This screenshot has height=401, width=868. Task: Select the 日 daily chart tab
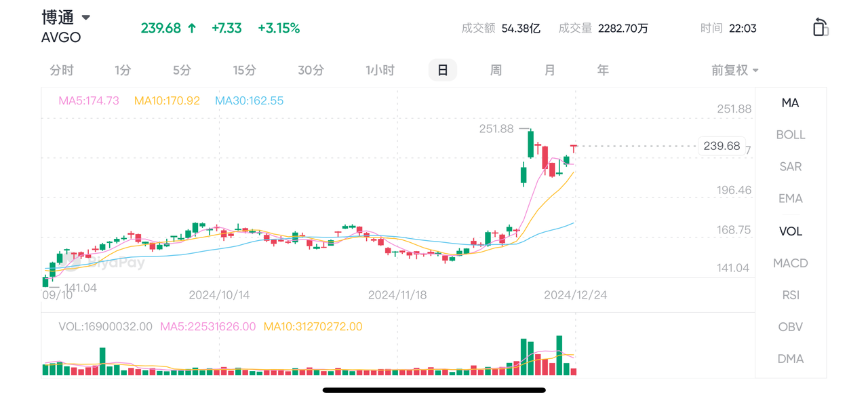pyautogui.click(x=443, y=70)
